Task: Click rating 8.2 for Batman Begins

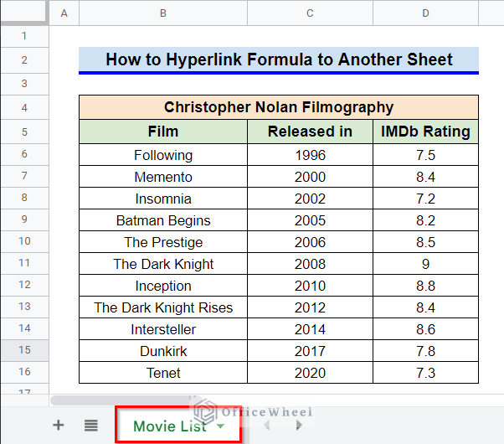Action: pos(425,220)
